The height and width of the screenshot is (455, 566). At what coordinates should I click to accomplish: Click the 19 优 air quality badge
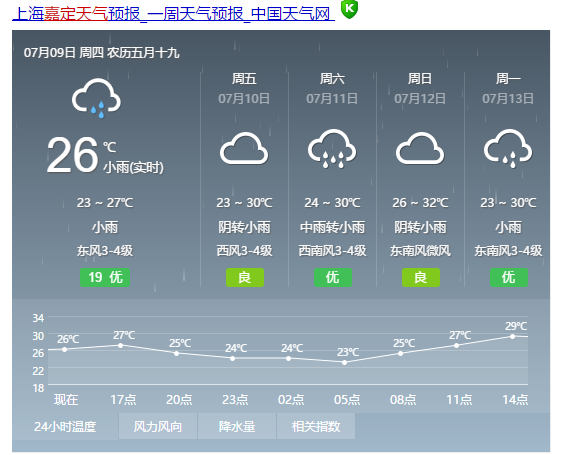pos(105,277)
